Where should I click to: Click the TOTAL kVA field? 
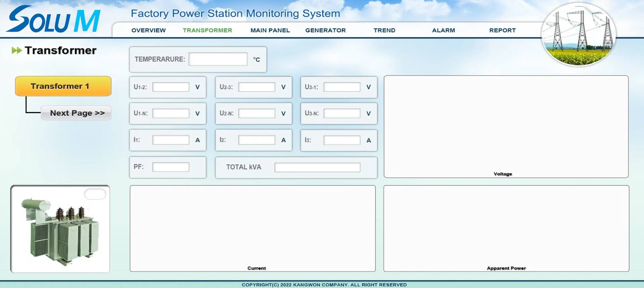pos(317,167)
